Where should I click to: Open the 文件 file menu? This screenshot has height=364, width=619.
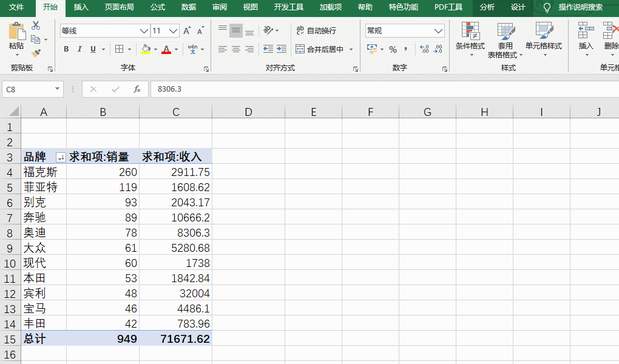(x=16, y=7)
